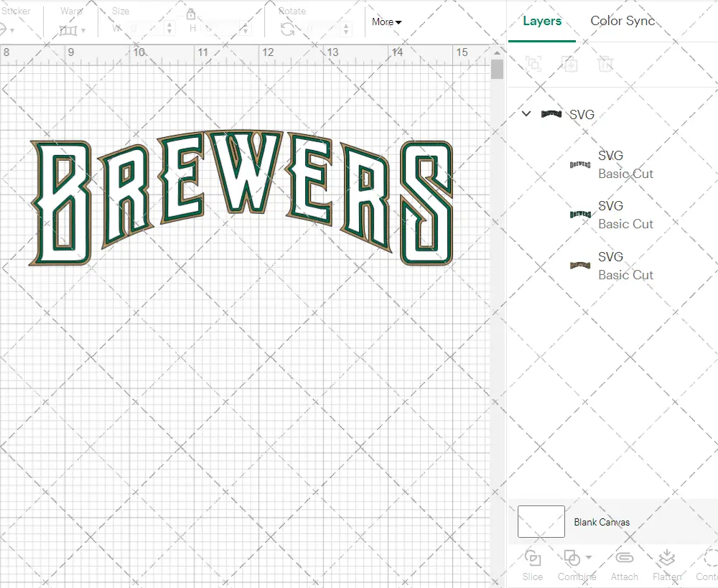Screen dimensions: 718x588
Task: Click the Group icon in Layers panel
Action: point(533,64)
